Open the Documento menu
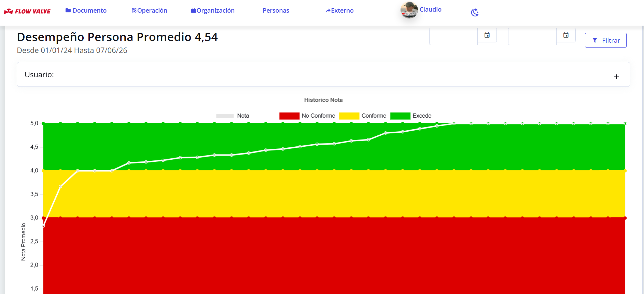 coord(86,11)
